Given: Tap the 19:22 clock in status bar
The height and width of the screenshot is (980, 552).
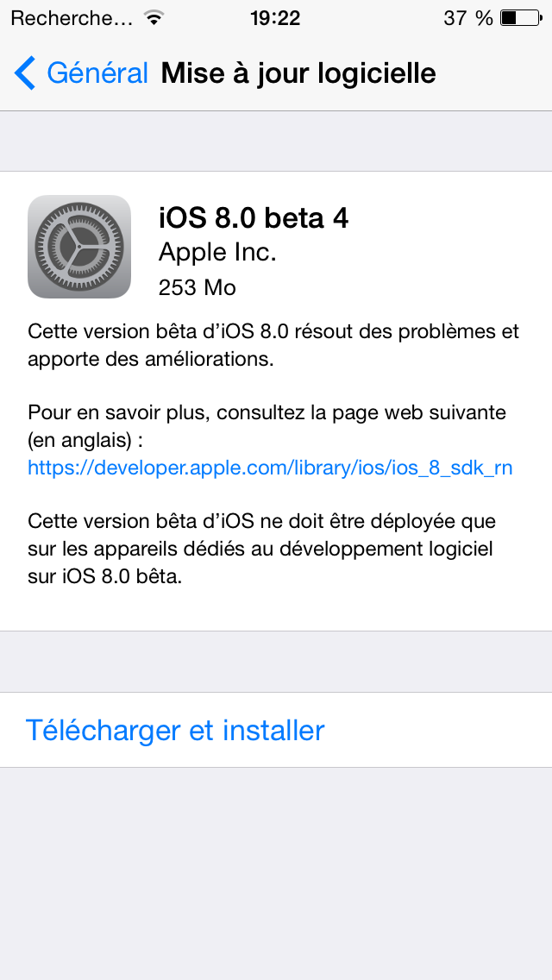Looking at the screenshot, I should (x=276, y=18).
